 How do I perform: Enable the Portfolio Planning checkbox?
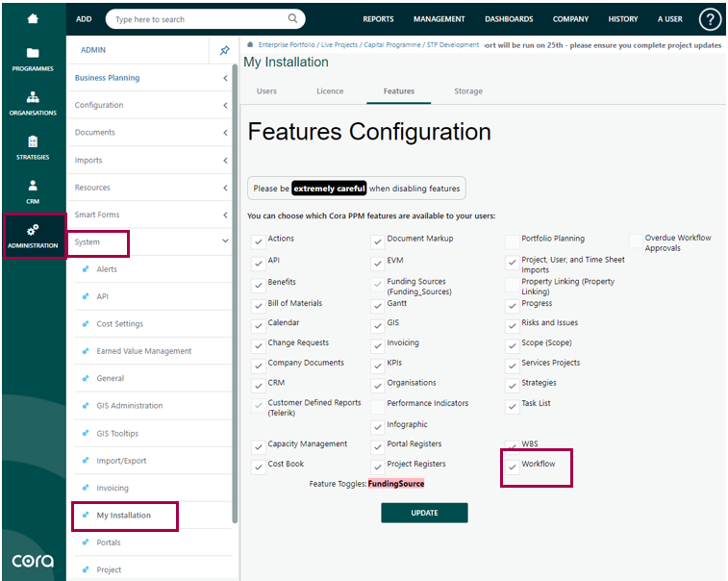click(513, 241)
